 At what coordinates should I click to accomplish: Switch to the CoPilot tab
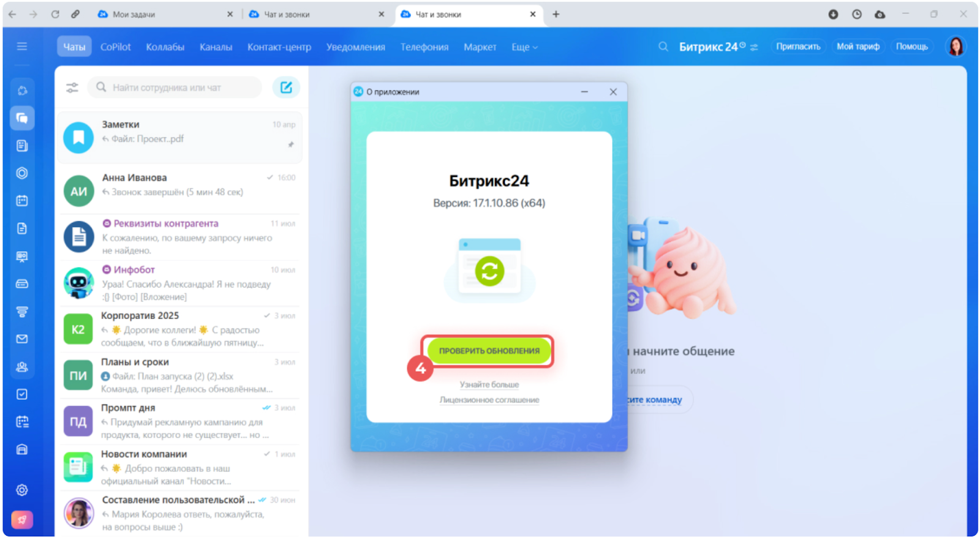click(115, 47)
